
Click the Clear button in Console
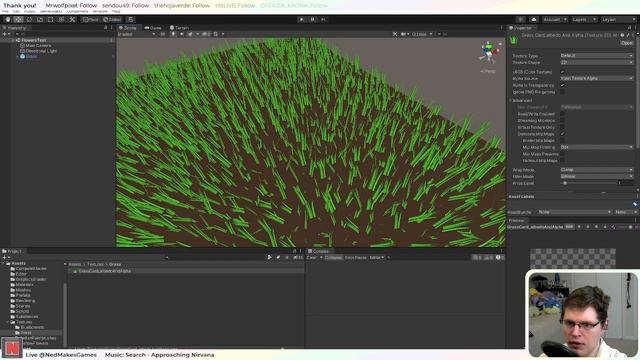311,258
